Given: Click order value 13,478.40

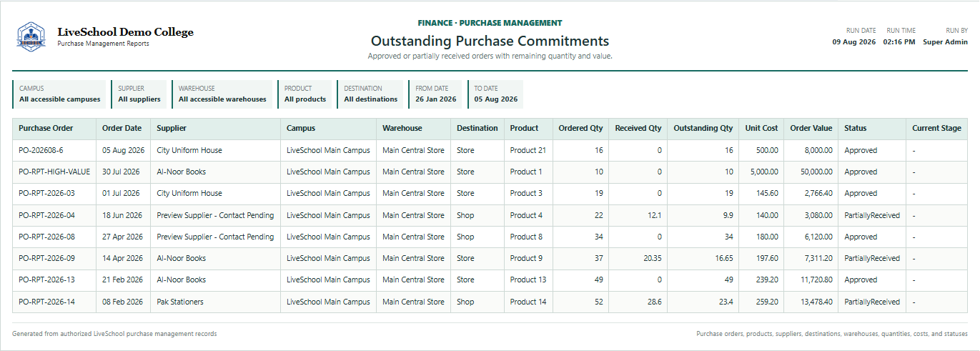Looking at the screenshot, I should pos(816,302).
